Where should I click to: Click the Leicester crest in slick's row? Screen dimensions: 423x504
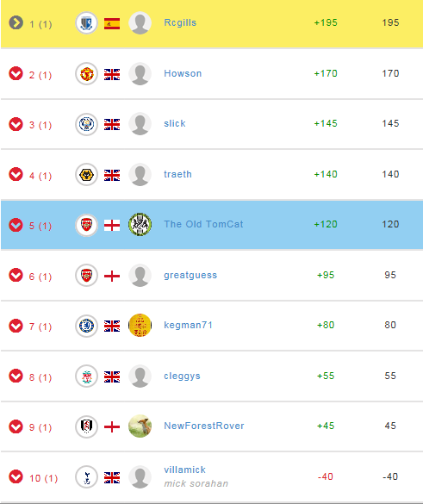86,124
